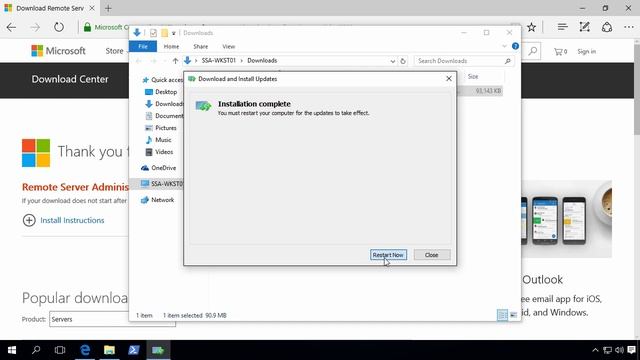Click the New folder quick access icon
Image resolution: width=640 pixels, height=360 pixels.
(x=164, y=33)
